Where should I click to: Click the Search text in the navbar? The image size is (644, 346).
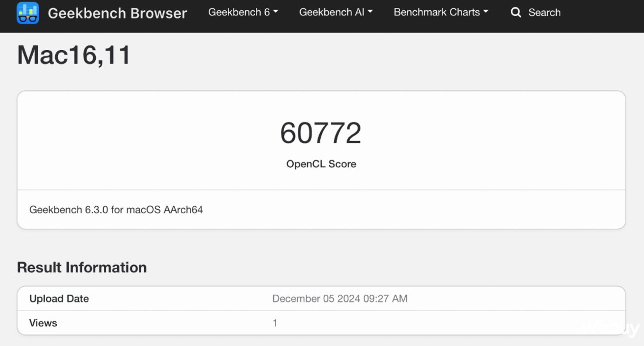pyautogui.click(x=544, y=13)
